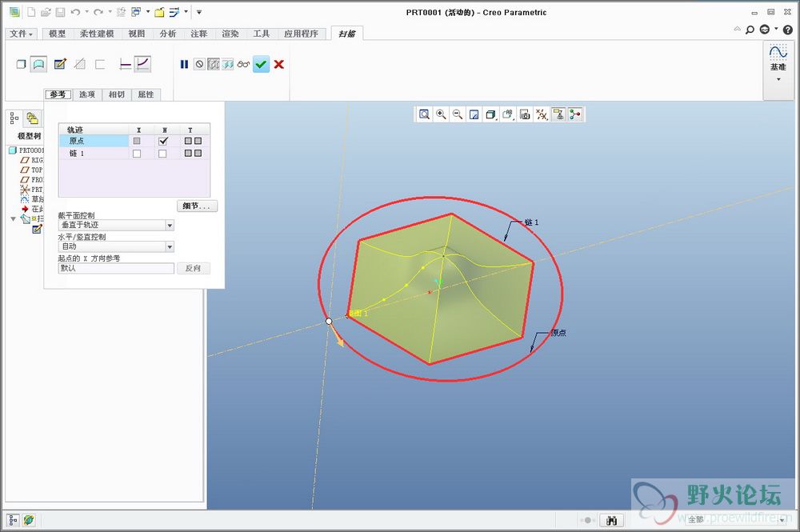Click the Windows switch icon
Screen dimensions: 800x532
coord(136,12)
